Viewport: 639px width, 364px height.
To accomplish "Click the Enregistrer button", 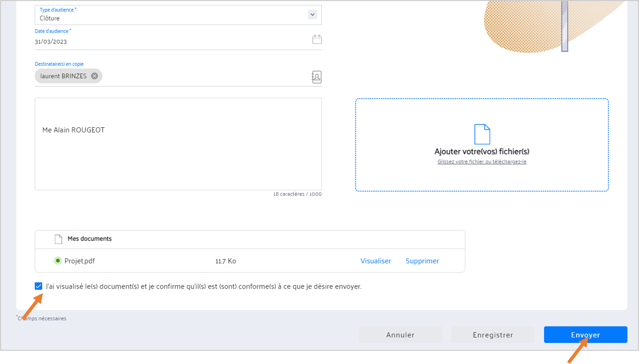I will coord(493,334).
